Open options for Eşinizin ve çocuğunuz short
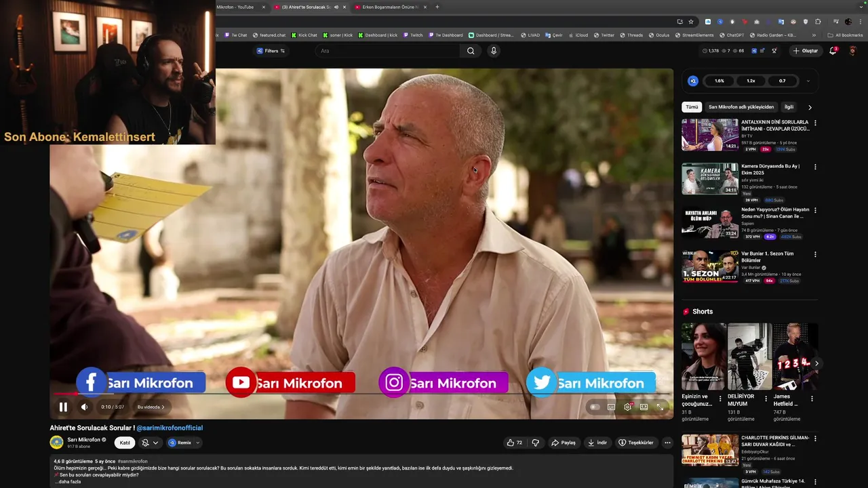 [720, 399]
